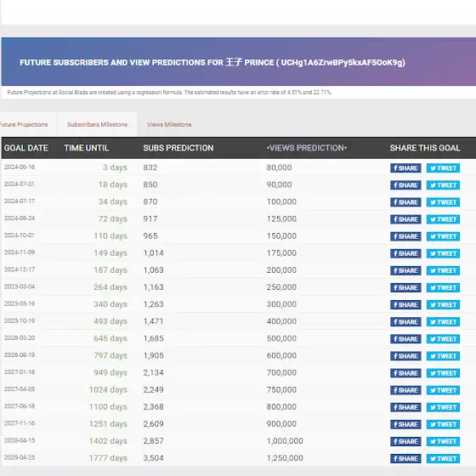476x476 pixels.
Task: Click the '3 days' time cell
Action: pyautogui.click(x=115, y=167)
